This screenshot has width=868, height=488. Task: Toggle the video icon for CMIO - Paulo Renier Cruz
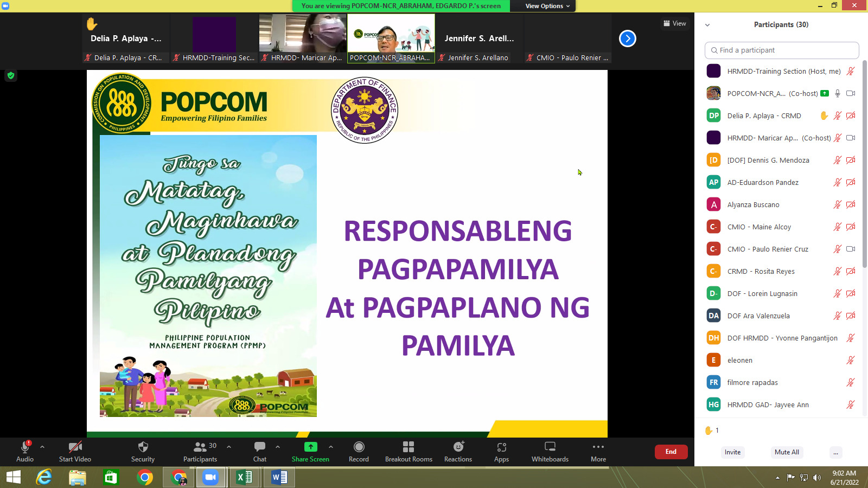pyautogui.click(x=851, y=249)
